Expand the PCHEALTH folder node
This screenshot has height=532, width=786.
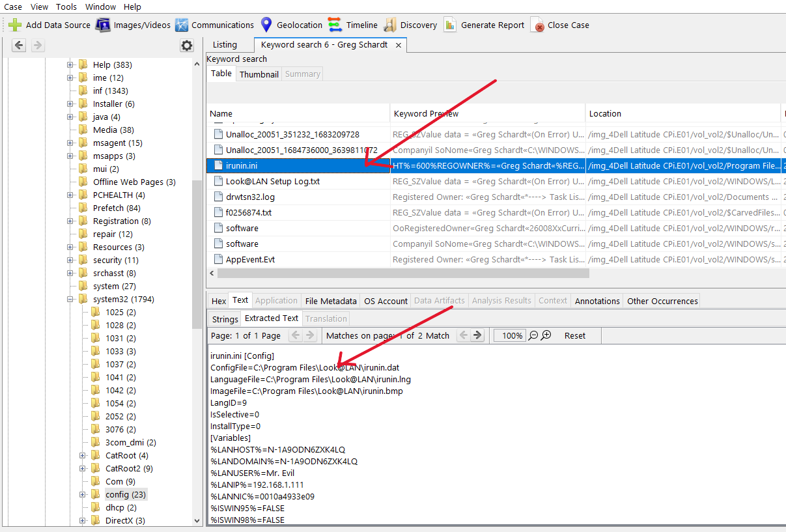point(70,195)
